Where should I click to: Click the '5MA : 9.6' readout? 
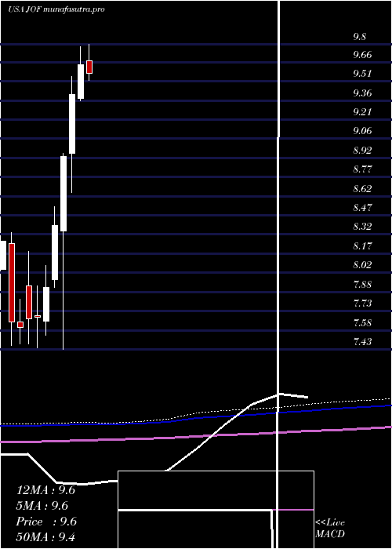click(x=42, y=506)
